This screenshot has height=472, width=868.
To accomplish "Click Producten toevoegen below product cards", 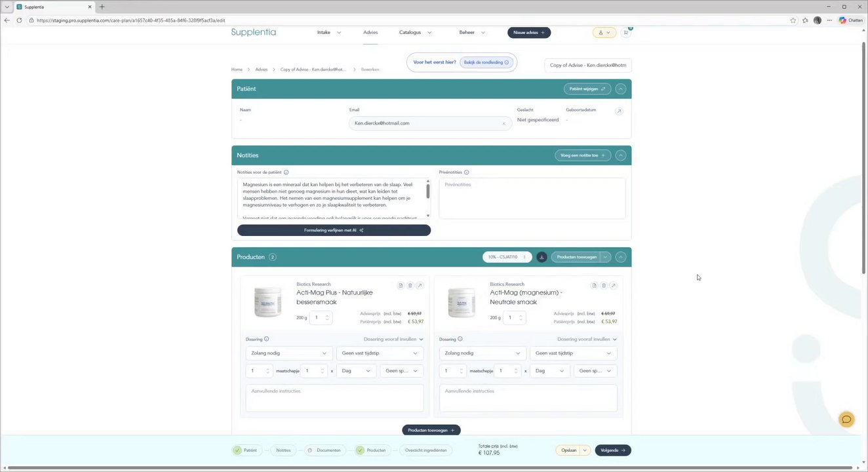I will [431, 430].
